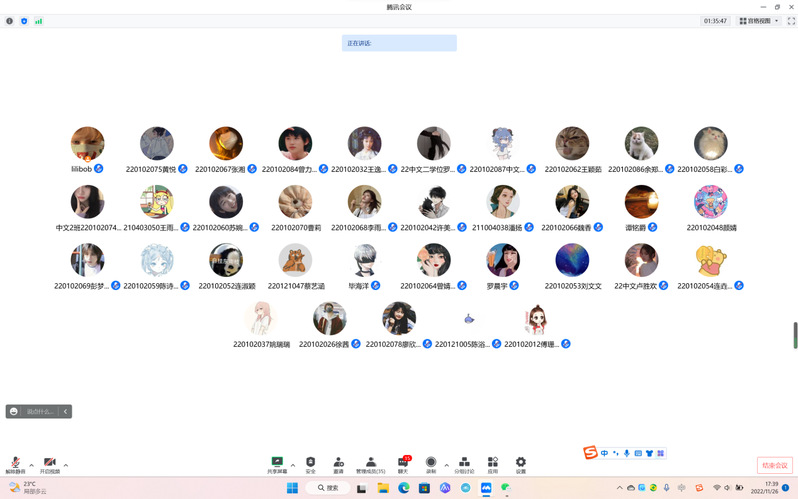The height and width of the screenshot is (499, 798).
Task: Open the Chat (聊天) panel
Action: 403,464
